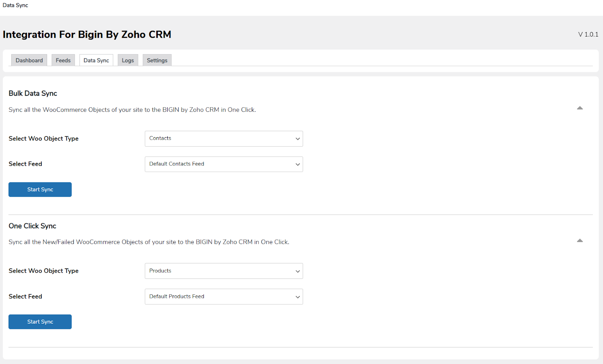
Task: Click the V 1.0.1 version label
Action: pos(588,34)
